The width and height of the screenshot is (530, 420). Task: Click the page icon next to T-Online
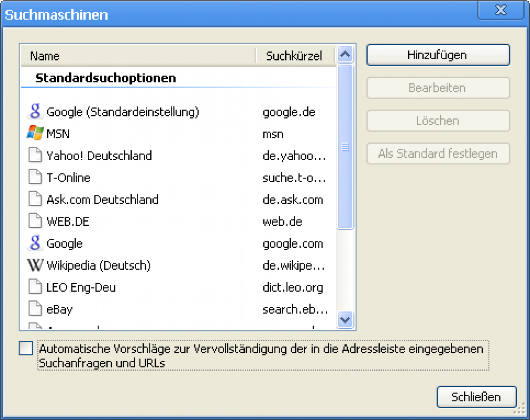coord(35,177)
